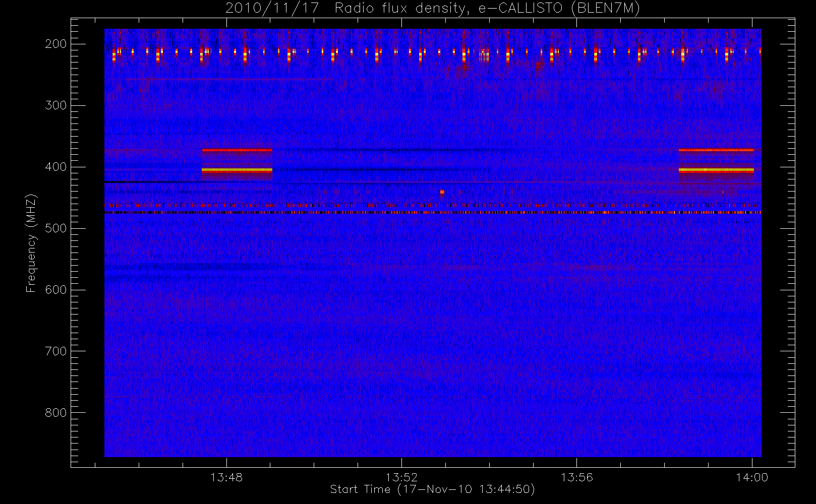Click the 400 frequency tick label
This screenshot has height=504, width=816.
[x=55, y=167]
